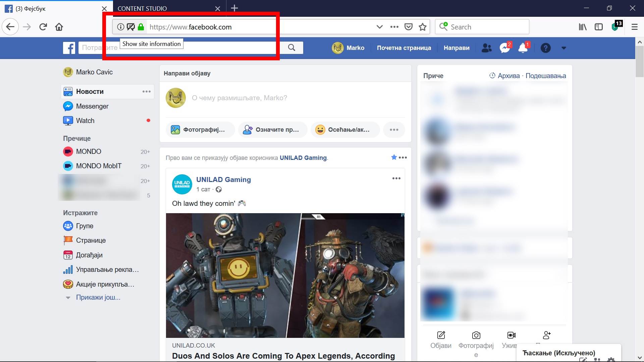644x362 pixels.
Task: Toggle the Firefox sidebar view icon
Action: [599, 27]
